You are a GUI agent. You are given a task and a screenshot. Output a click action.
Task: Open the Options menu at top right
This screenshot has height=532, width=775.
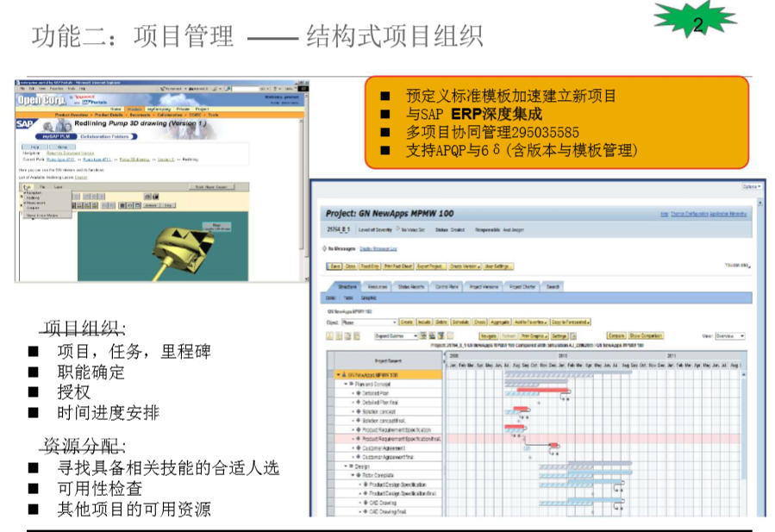pos(752,186)
